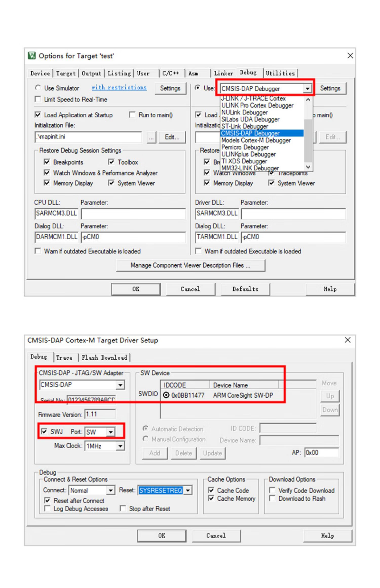
Task: Open the Linker tab
Action: [223, 73]
